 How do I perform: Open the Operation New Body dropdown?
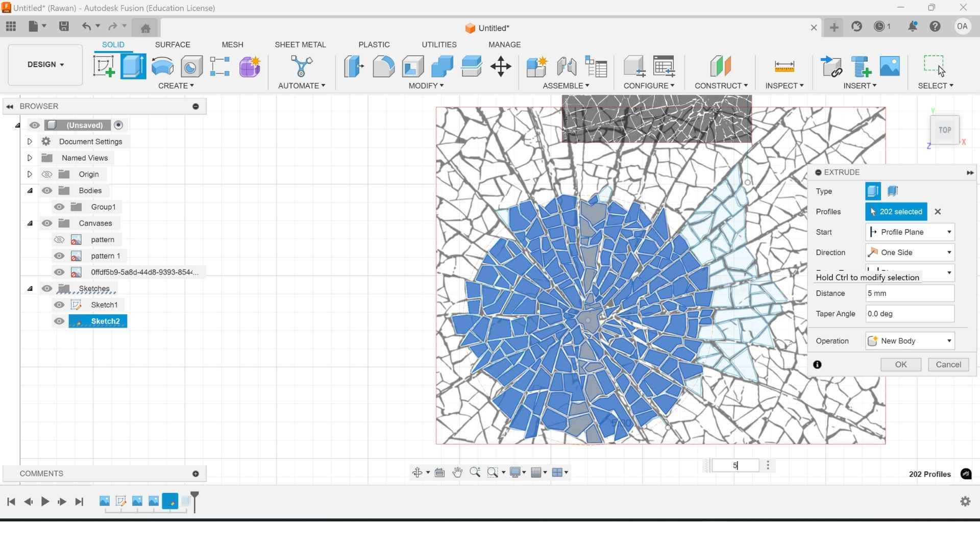[x=910, y=341]
